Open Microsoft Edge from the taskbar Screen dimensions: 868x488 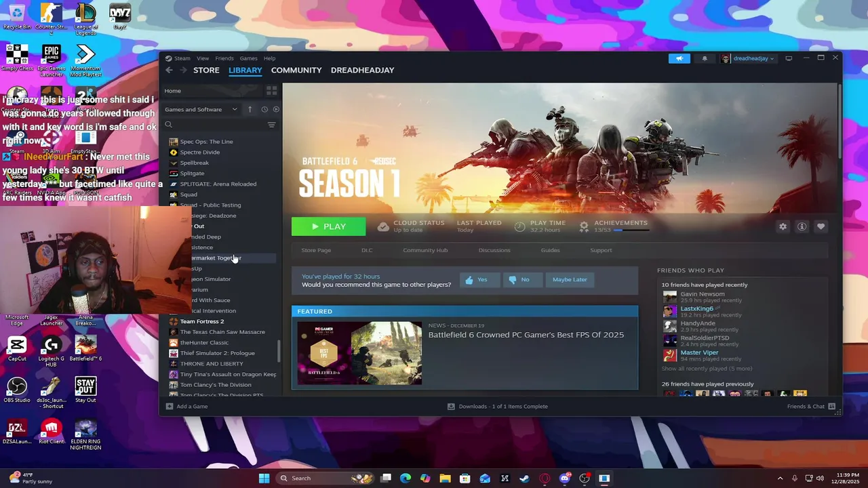[406, 479]
